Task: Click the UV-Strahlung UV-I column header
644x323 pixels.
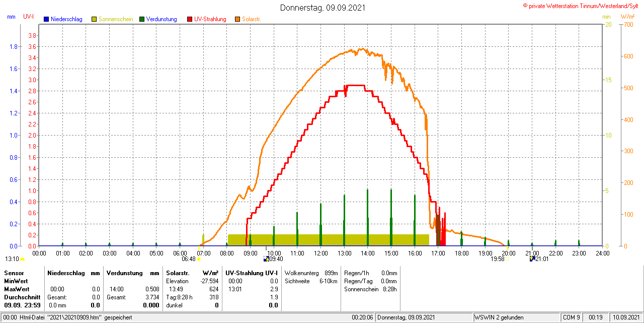Action: 252,273
